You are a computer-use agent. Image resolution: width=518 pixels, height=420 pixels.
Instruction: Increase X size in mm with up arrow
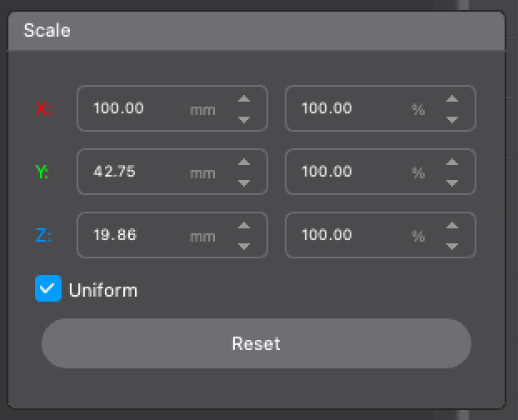click(x=244, y=99)
